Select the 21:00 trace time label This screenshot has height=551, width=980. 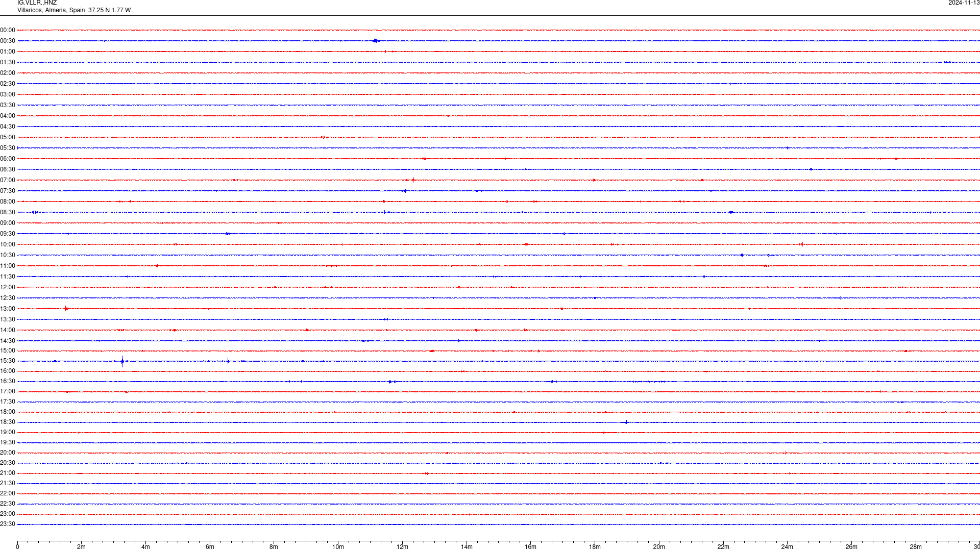[8, 473]
